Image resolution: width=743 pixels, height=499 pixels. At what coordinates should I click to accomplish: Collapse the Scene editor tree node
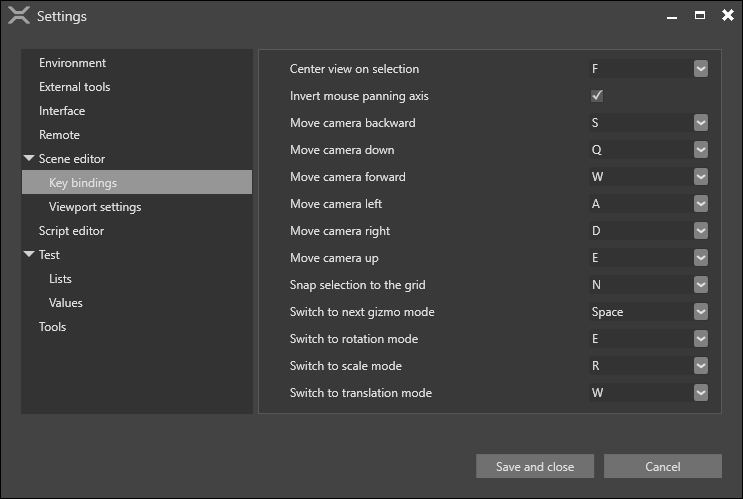click(x=29, y=159)
